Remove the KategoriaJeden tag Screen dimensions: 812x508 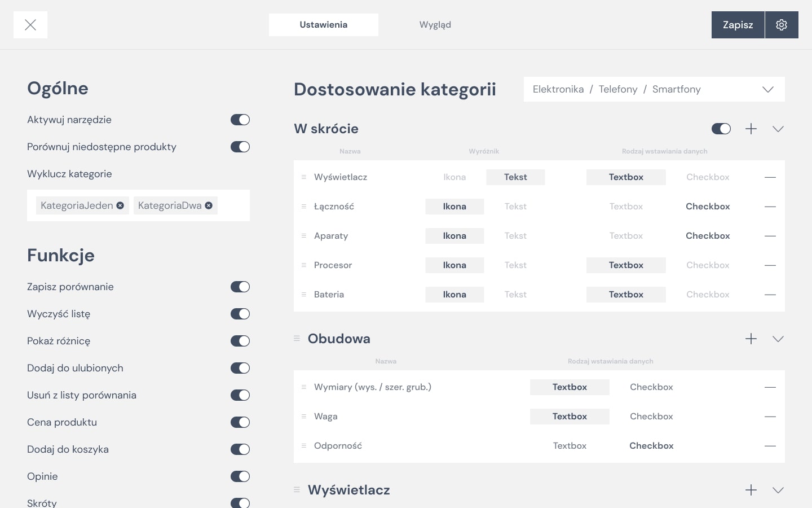click(120, 205)
